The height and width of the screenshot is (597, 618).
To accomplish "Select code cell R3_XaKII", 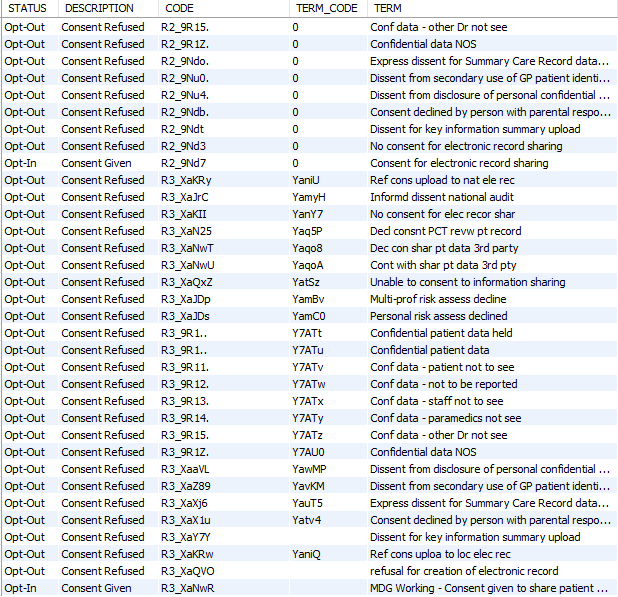I will [184, 214].
